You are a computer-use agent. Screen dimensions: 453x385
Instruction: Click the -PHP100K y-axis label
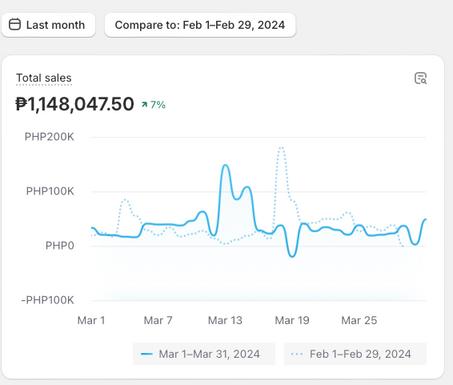[48, 300]
